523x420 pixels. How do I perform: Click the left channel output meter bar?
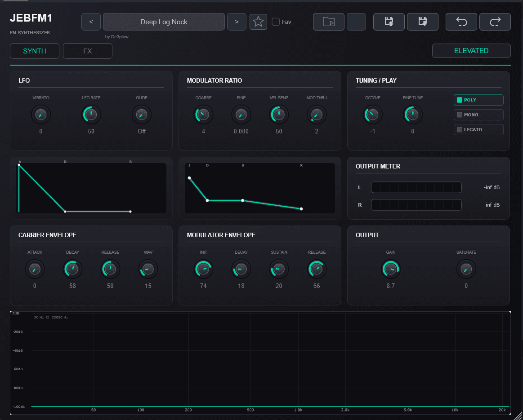click(x=416, y=187)
